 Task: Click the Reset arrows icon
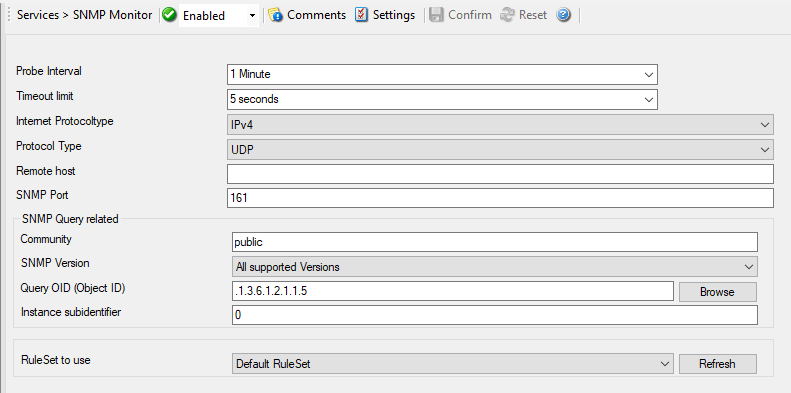point(507,15)
